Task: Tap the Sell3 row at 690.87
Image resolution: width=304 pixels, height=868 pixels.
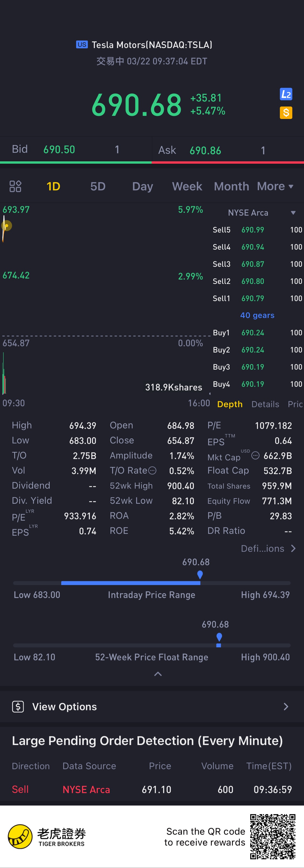Action: [258, 264]
